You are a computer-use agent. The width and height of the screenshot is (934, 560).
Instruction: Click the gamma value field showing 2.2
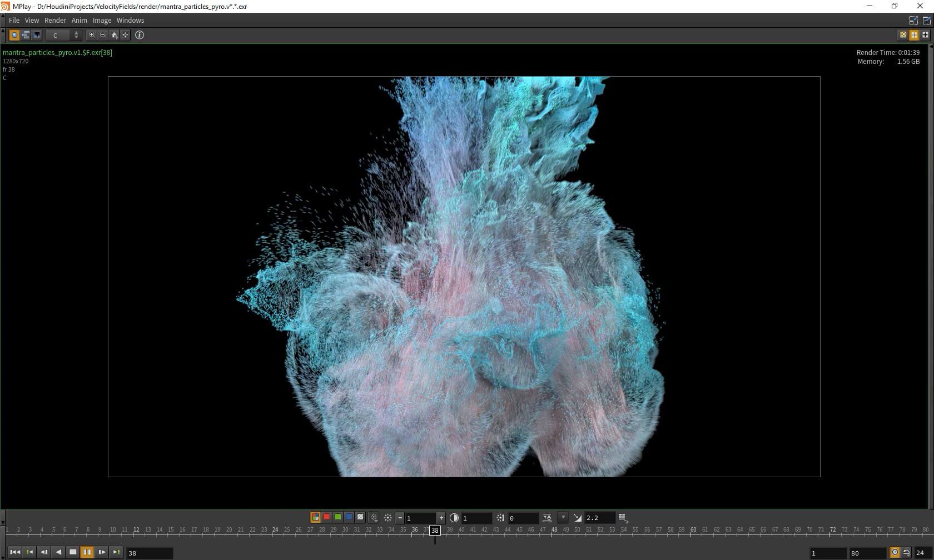[x=599, y=518]
